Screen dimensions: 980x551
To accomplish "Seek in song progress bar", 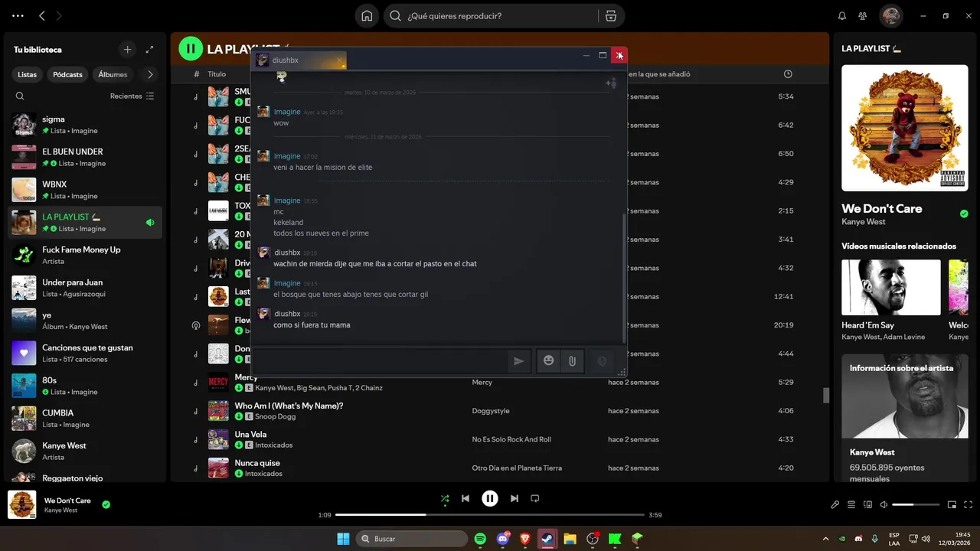I will point(490,515).
